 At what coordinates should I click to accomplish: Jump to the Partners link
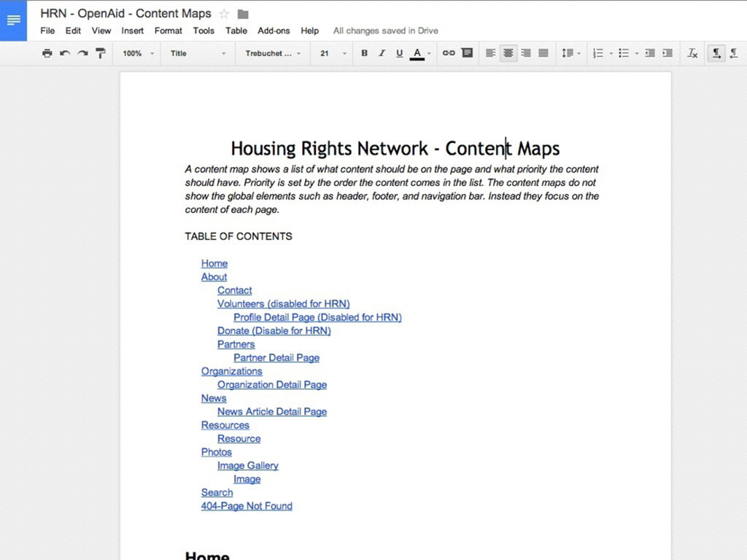(x=236, y=344)
